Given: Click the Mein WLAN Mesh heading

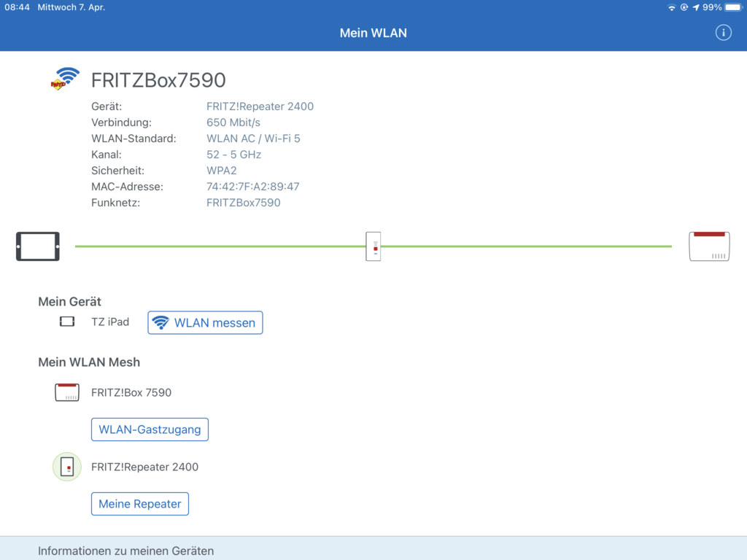Looking at the screenshot, I should click(x=89, y=362).
